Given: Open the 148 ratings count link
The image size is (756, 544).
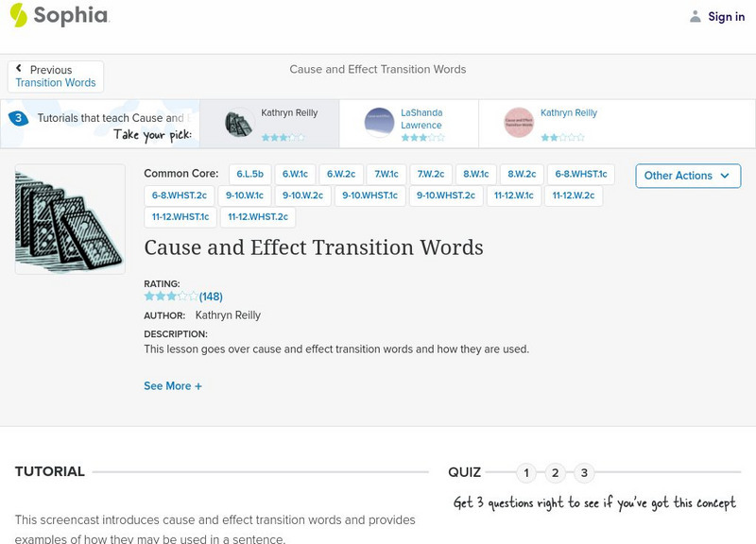Looking at the screenshot, I should pos(211,297).
